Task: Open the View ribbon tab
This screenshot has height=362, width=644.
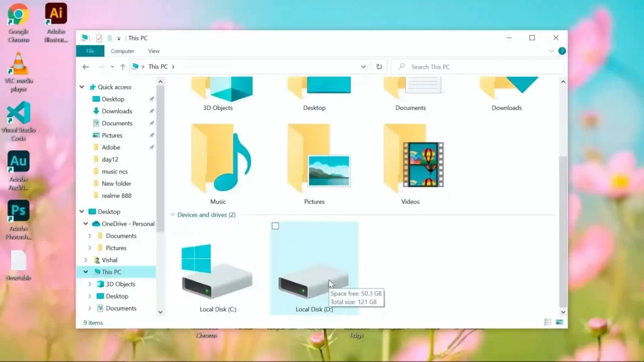Action: click(x=153, y=51)
